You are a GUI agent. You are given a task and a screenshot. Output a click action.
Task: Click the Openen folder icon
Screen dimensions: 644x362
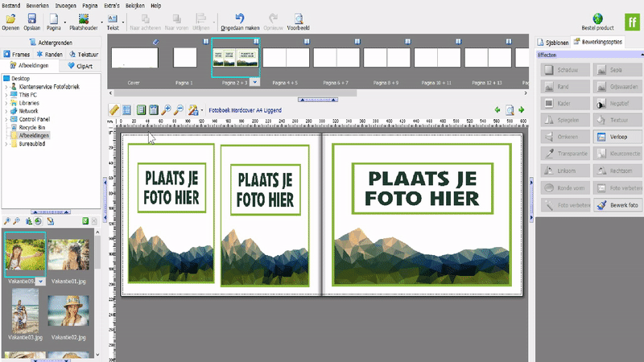[10, 18]
